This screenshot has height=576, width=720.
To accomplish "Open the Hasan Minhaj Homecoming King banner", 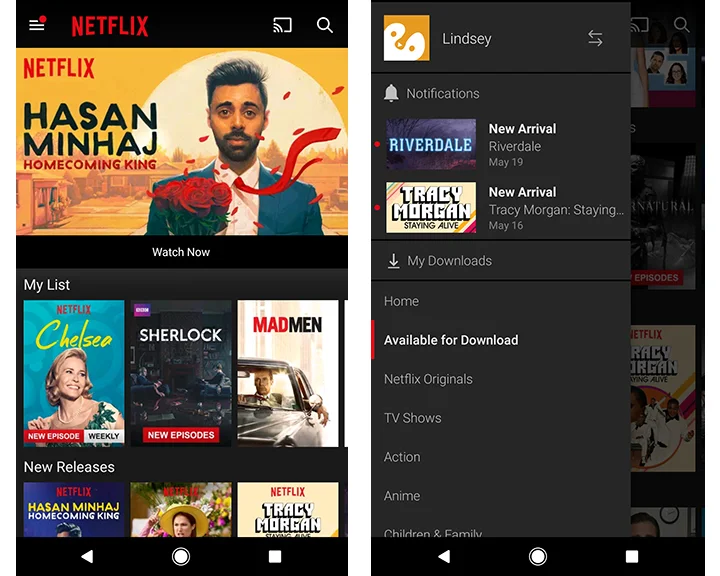I will (182, 141).
